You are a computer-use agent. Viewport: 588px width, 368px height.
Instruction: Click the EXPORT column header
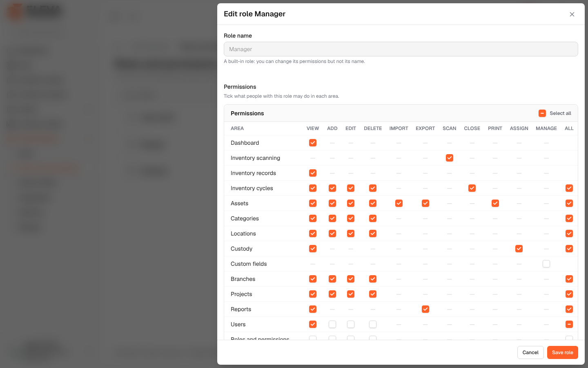[x=425, y=128]
